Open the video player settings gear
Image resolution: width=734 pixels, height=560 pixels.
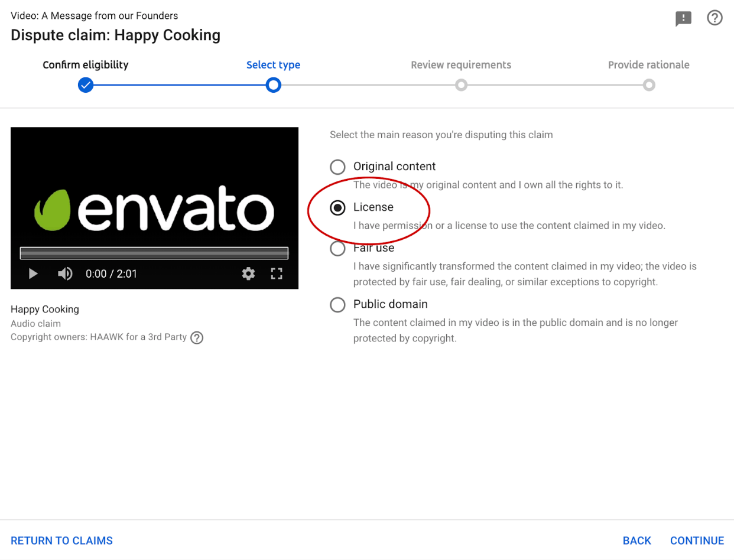point(248,274)
